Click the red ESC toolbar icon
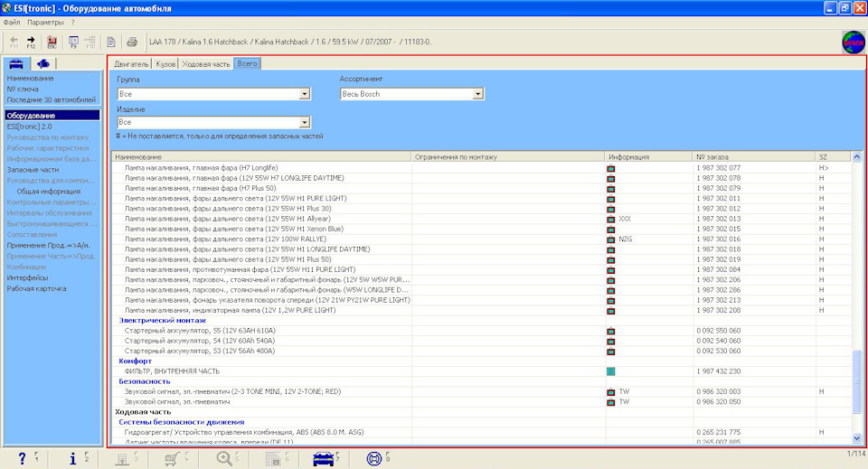Image resolution: width=868 pixels, height=469 pixels. click(52, 42)
